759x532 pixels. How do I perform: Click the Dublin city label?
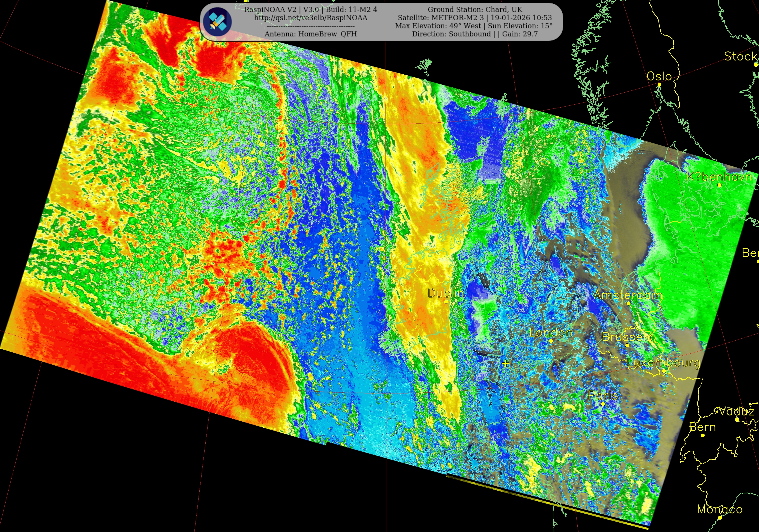point(445,293)
